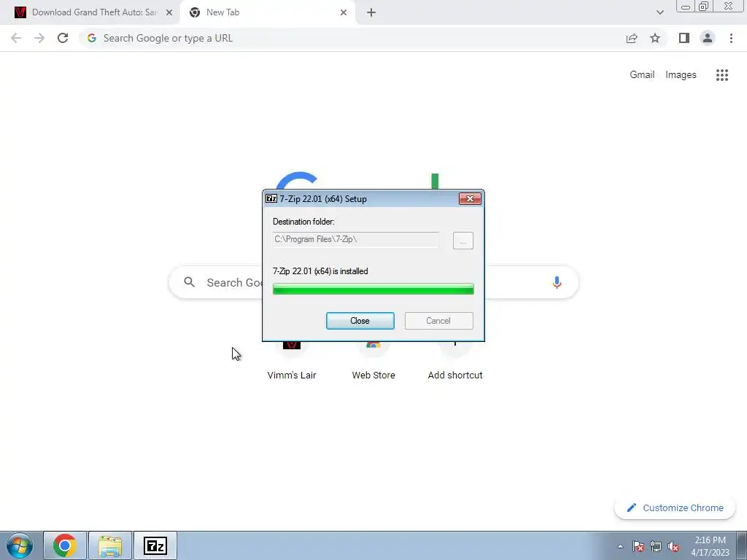Open Images link
Screen dimensions: 747x560
[681, 75]
